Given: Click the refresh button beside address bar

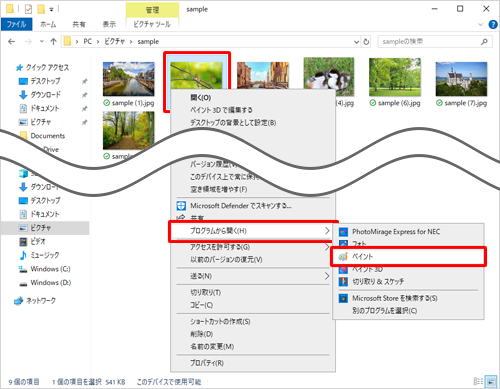Looking at the screenshot, I should coord(366,42).
